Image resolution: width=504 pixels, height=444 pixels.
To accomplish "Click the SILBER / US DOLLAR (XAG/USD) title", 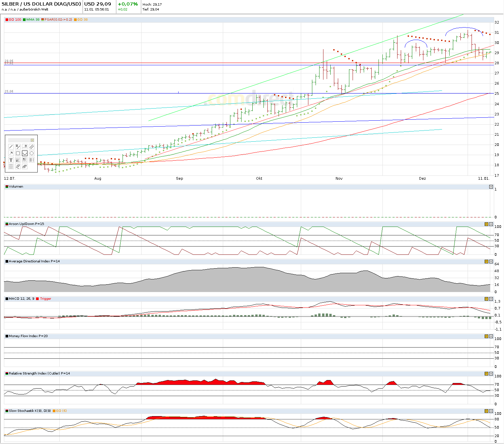I will (41, 4).
